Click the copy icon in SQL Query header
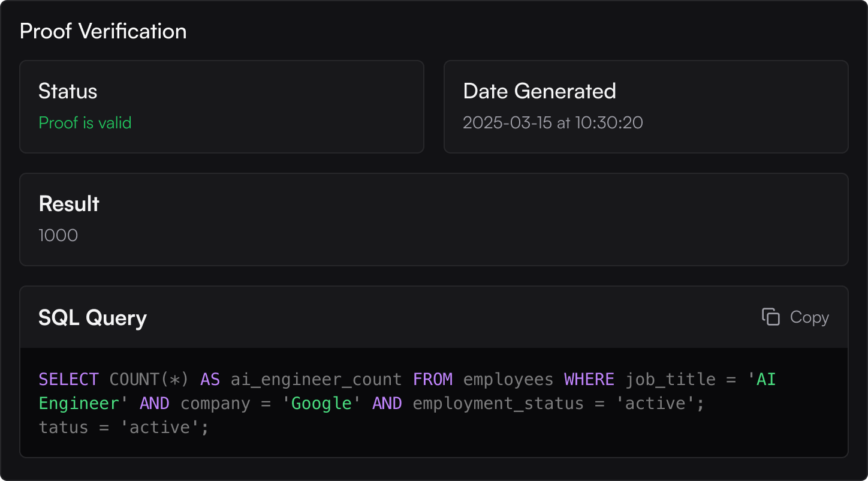Screen dimensions: 868x481 pos(770,317)
